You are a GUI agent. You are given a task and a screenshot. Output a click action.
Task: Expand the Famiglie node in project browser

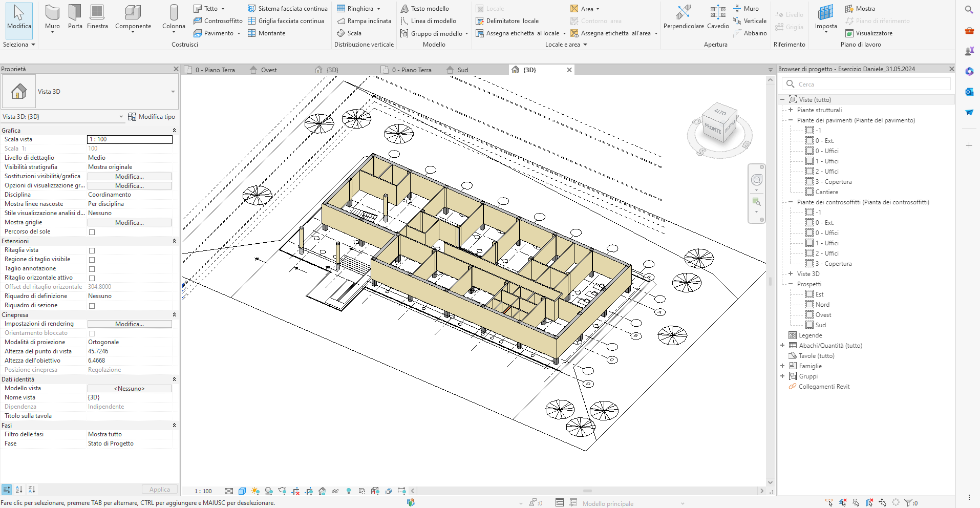tap(782, 366)
